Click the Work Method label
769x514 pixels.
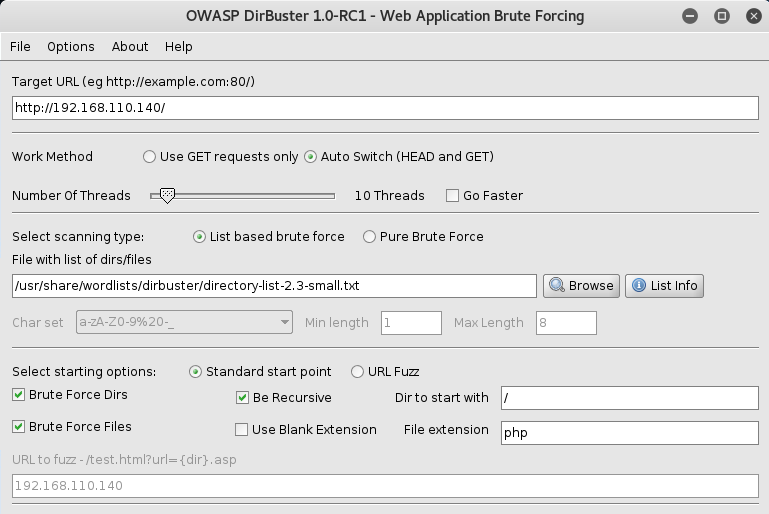[x=52, y=156]
